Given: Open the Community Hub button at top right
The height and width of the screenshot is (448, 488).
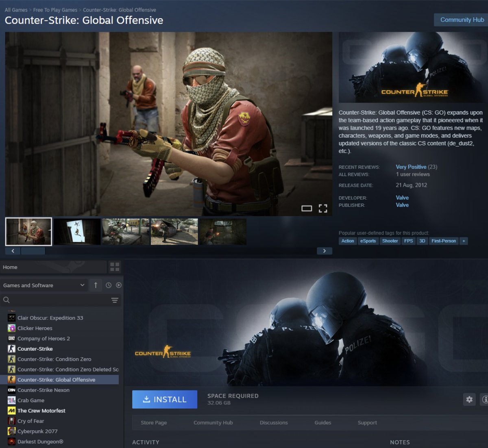Looking at the screenshot, I should [461, 20].
